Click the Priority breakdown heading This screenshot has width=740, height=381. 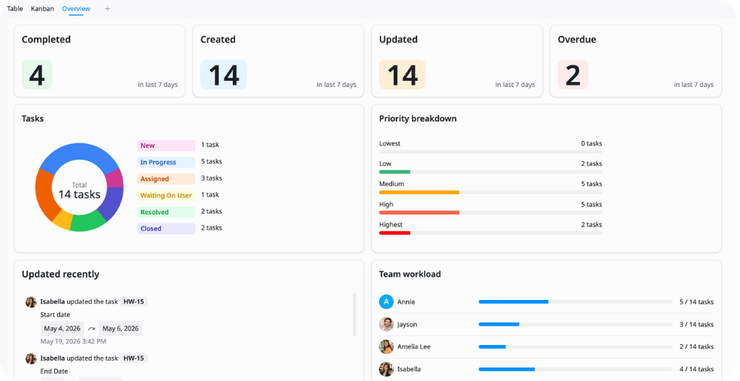[x=418, y=119]
